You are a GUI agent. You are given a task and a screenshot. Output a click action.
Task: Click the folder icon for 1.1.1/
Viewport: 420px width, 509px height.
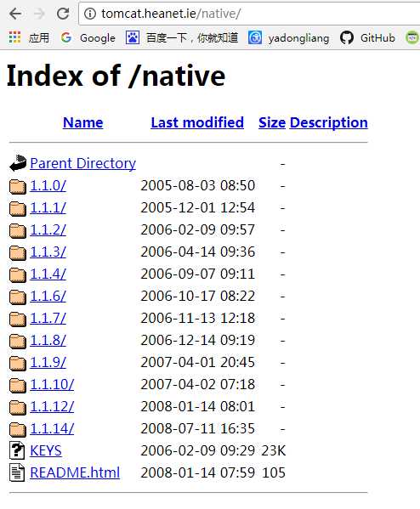click(18, 209)
